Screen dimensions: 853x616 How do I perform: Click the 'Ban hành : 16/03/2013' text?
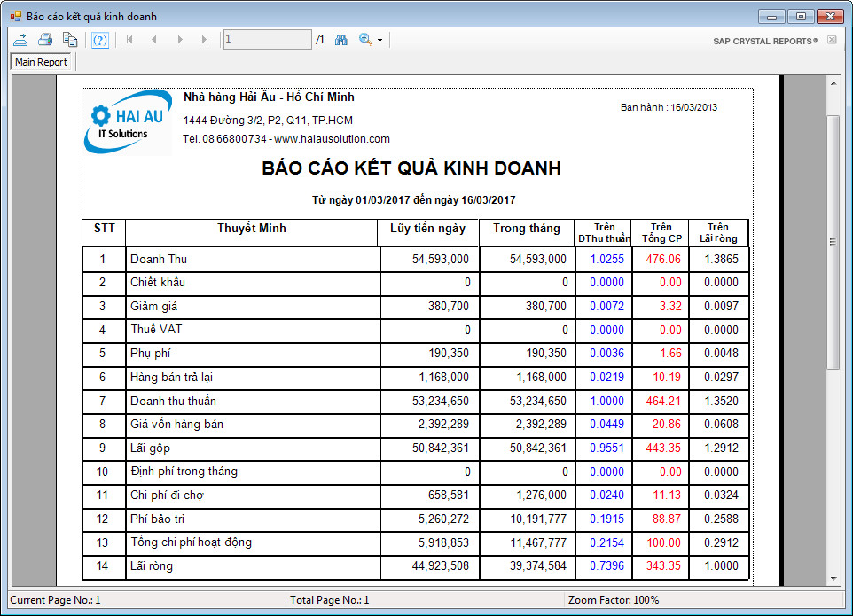[x=669, y=107]
